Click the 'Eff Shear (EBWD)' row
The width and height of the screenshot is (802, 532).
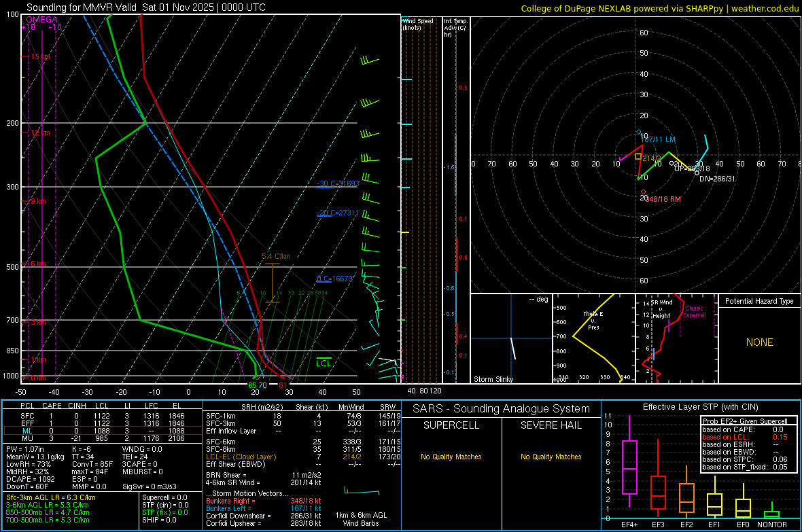coord(303,464)
